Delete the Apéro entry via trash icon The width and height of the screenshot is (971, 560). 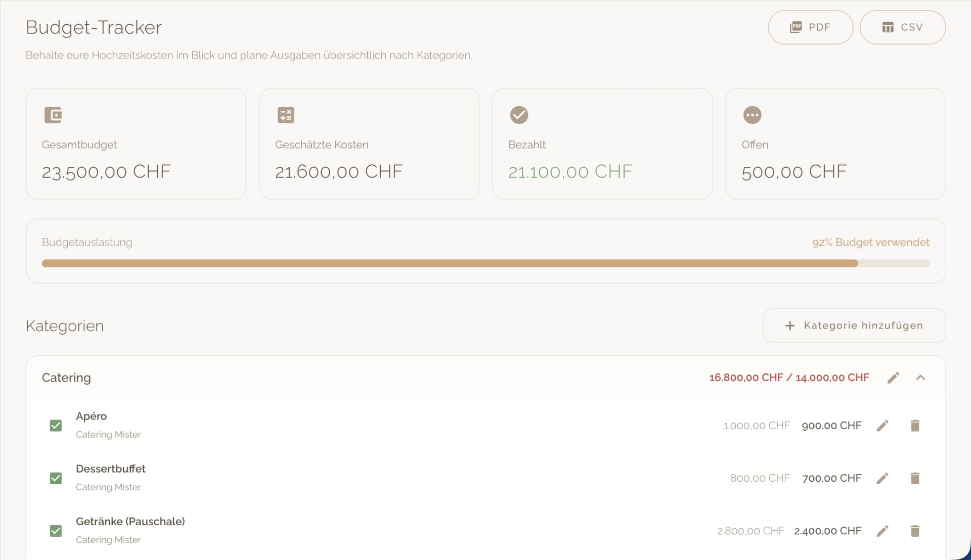point(915,426)
